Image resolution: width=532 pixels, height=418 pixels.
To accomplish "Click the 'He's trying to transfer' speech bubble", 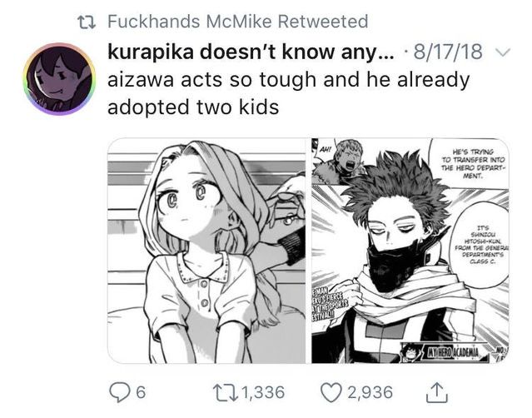I will click(473, 164).
